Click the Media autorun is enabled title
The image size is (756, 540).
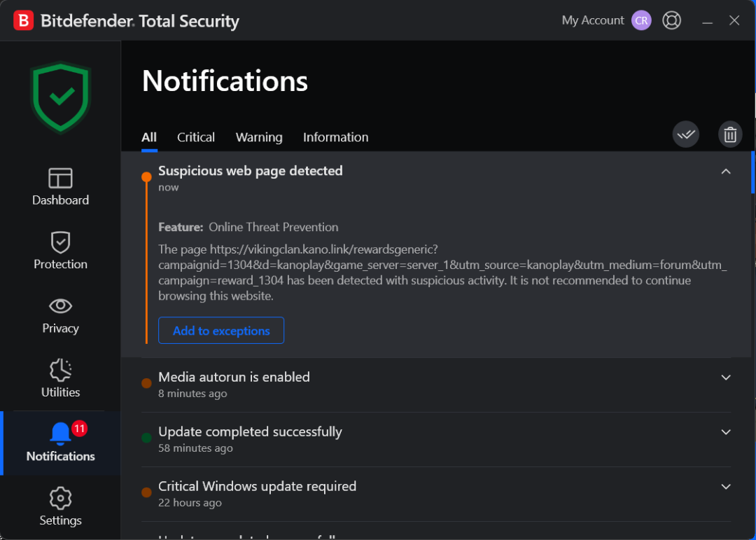234,377
